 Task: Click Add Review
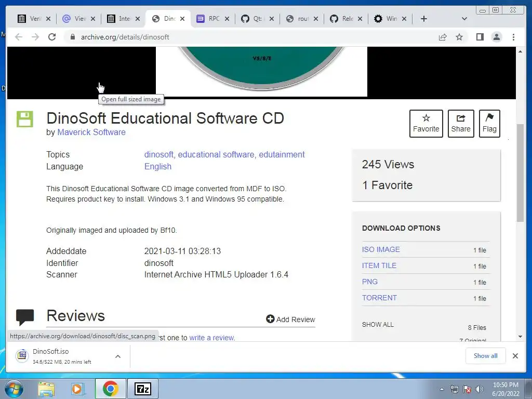pyautogui.click(x=290, y=320)
